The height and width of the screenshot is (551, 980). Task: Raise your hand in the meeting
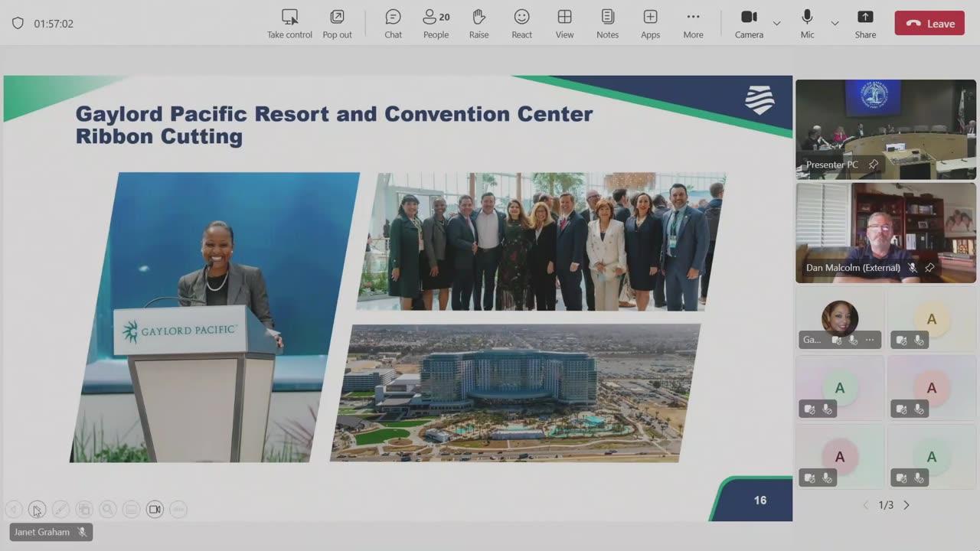(479, 24)
